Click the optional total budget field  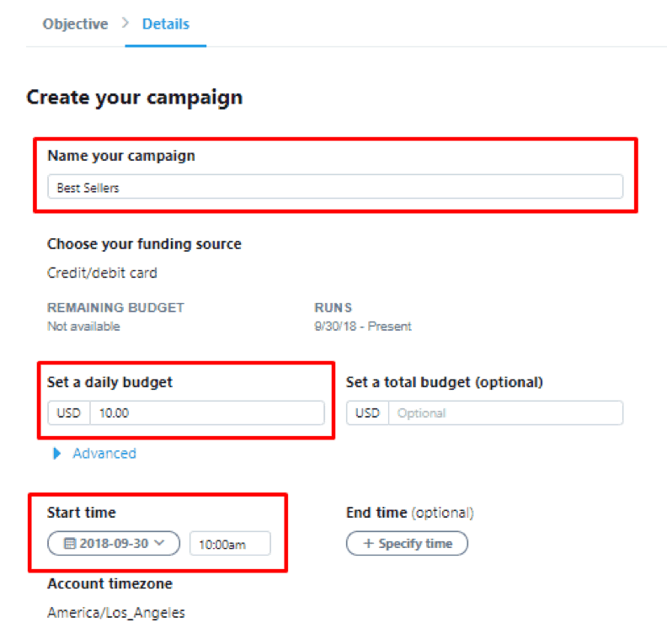click(504, 413)
